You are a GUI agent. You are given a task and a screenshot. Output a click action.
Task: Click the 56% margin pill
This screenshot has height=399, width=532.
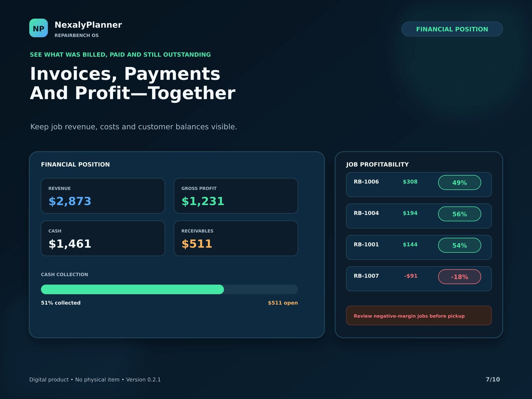[x=460, y=214]
